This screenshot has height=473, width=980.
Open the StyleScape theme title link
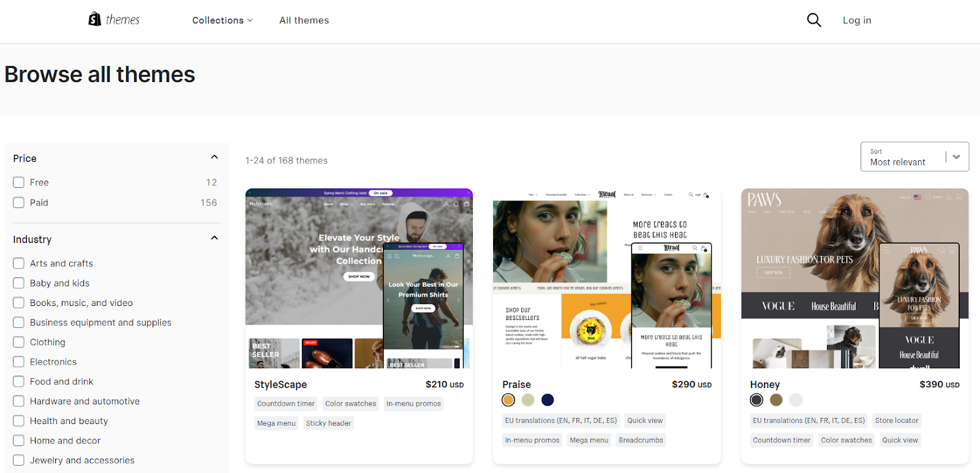pyautogui.click(x=281, y=384)
